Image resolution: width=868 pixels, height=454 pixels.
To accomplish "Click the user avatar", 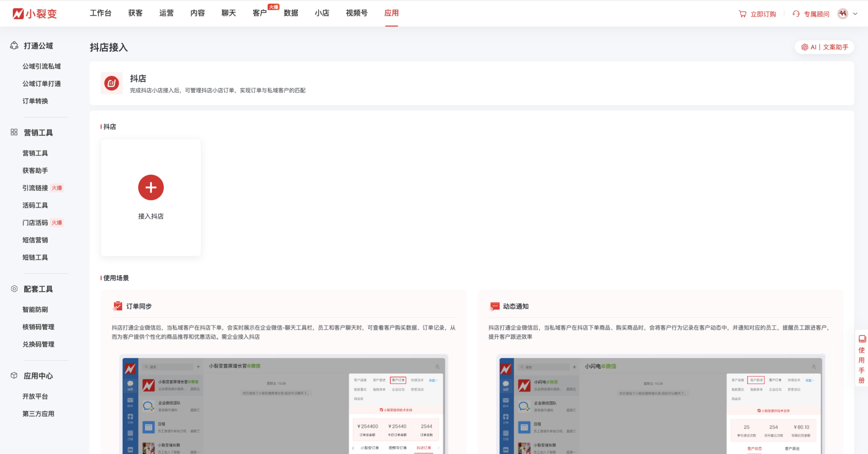I will tap(843, 14).
